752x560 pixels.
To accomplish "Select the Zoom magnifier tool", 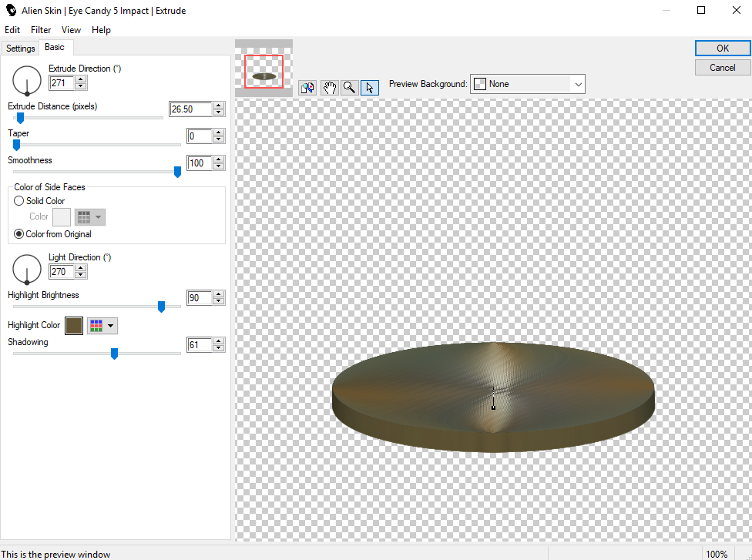I will [x=349, y=87].
